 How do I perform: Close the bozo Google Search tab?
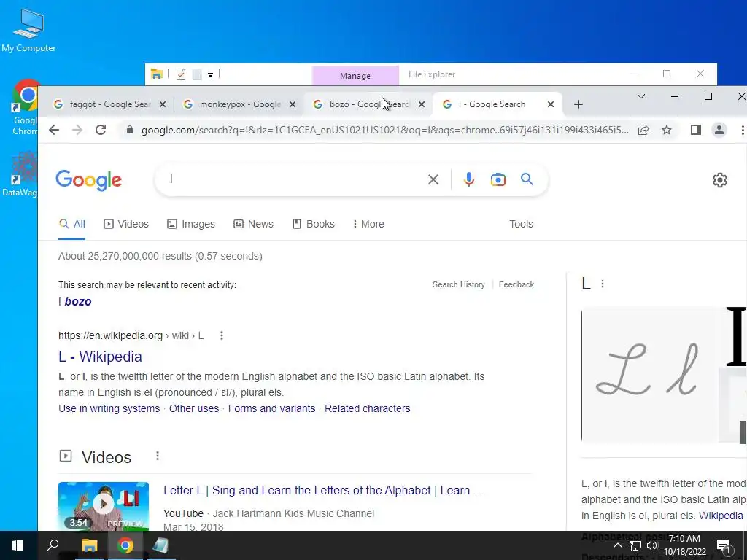pyautogui.click(x=422, y=104)
